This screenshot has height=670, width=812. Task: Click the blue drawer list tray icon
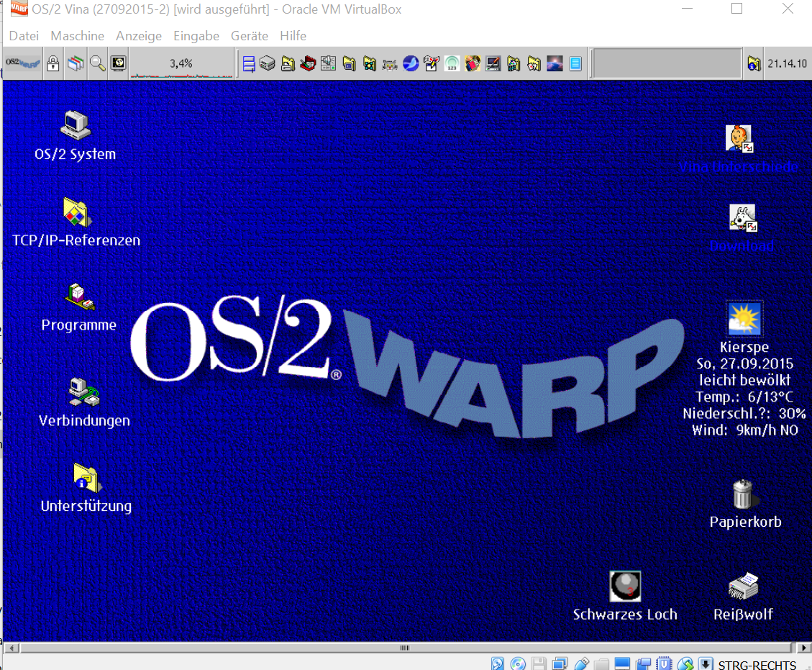tap(249, 64)
